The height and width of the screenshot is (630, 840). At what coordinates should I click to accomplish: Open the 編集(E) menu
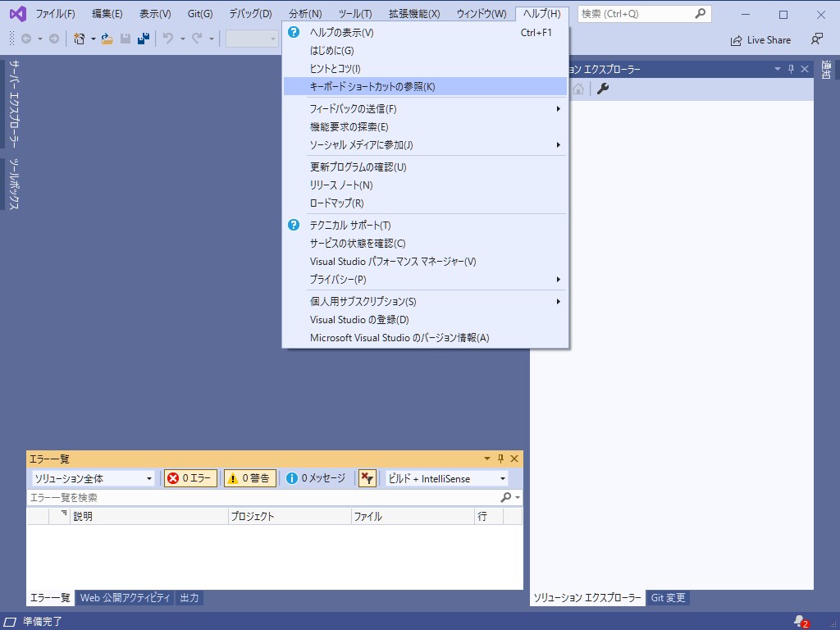click(107, 14)
